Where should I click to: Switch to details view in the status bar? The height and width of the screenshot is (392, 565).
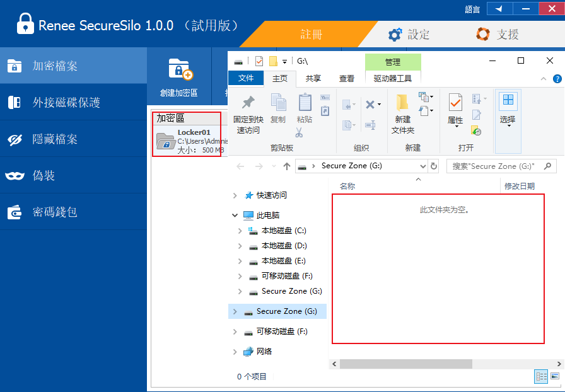pyautogui.click(x=541, y=376)
